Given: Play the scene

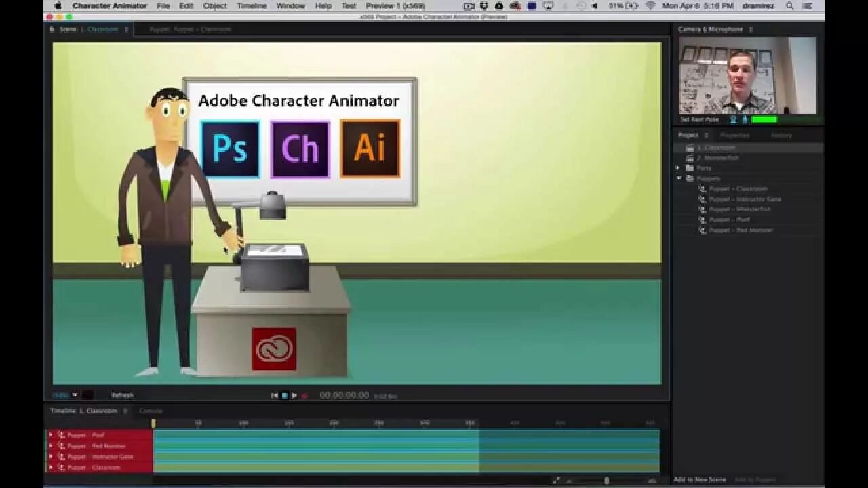Looking at the screenshot, I should click(x=294, y=395).
